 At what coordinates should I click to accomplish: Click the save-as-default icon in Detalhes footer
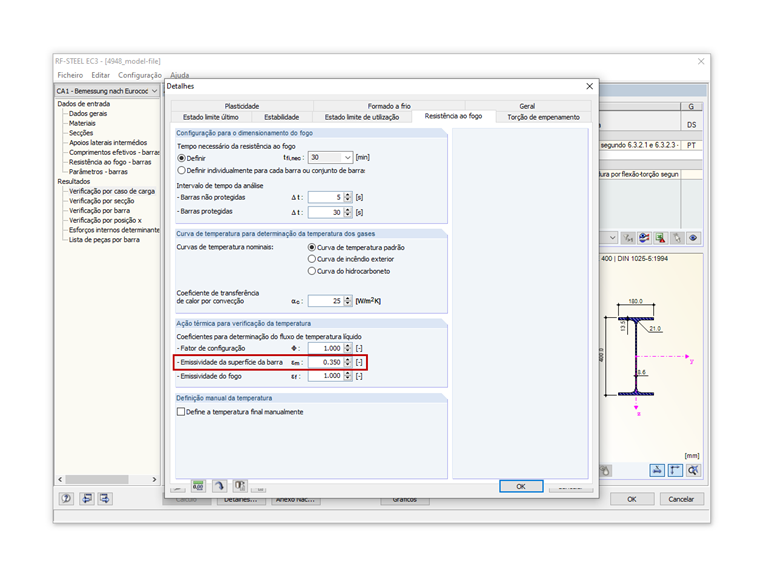(240, 486)
